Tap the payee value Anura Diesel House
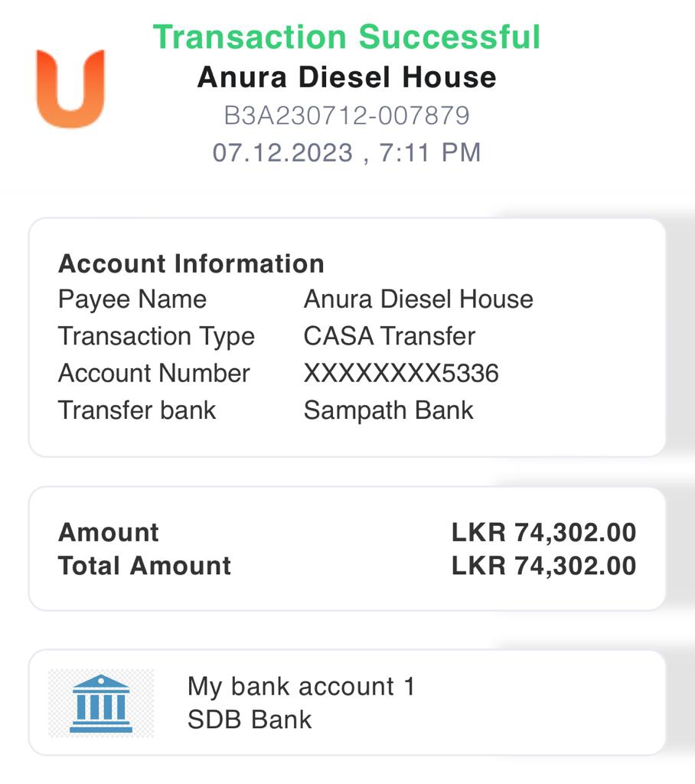 point(418,299)
